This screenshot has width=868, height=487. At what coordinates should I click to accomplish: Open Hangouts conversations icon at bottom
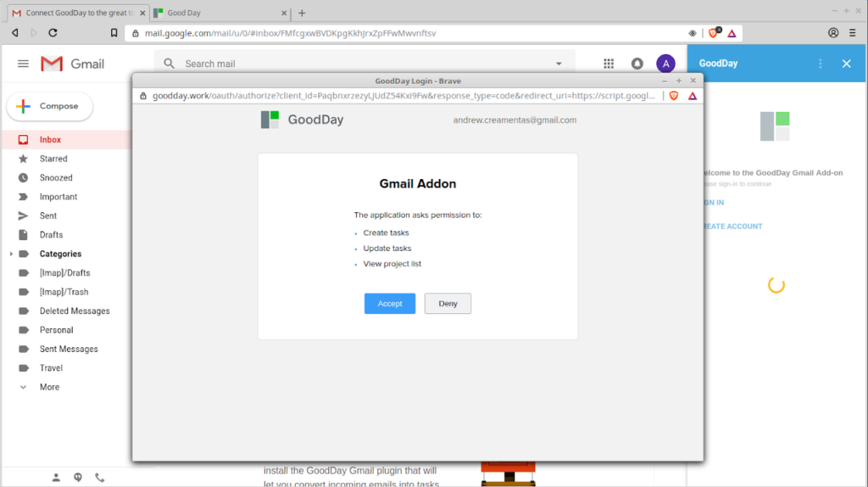(x=78, y=477)
